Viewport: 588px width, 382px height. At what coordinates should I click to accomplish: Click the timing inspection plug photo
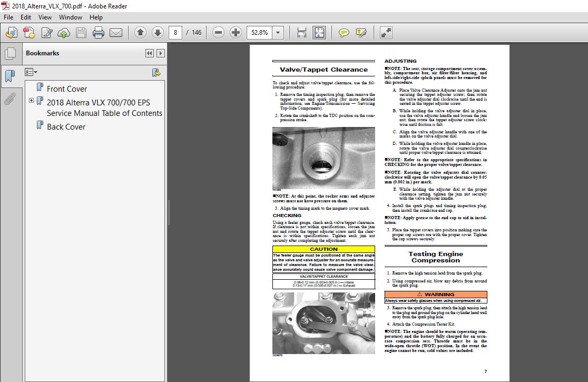pos(324,158)
